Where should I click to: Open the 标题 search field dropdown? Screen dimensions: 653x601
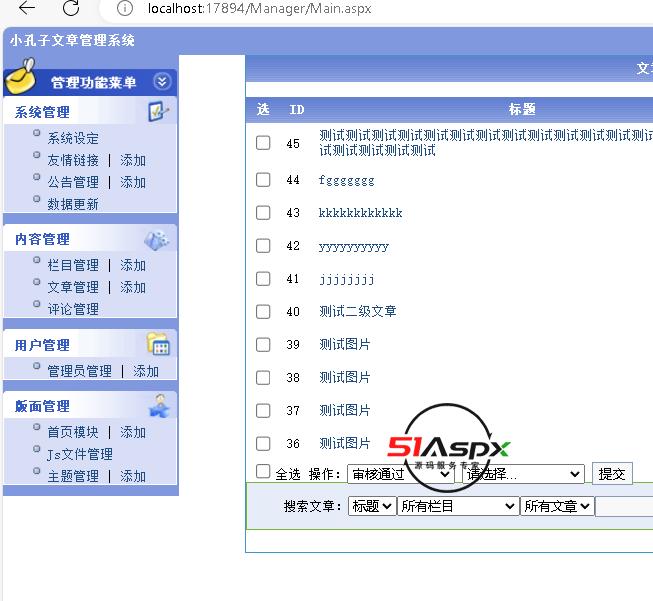372,506
